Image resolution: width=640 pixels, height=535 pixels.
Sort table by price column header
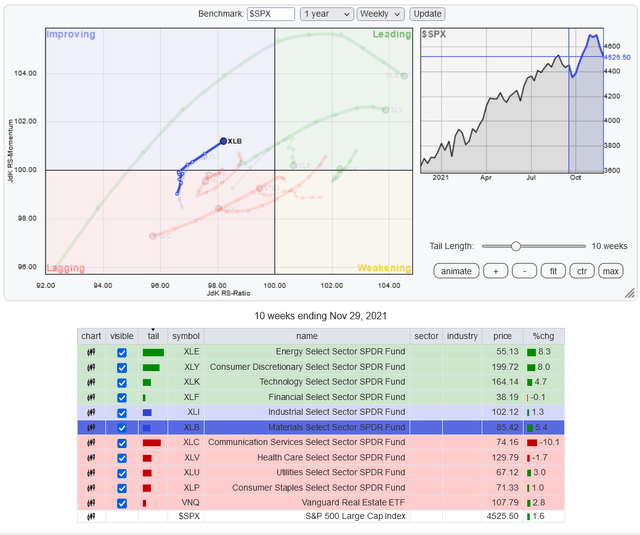502,336
